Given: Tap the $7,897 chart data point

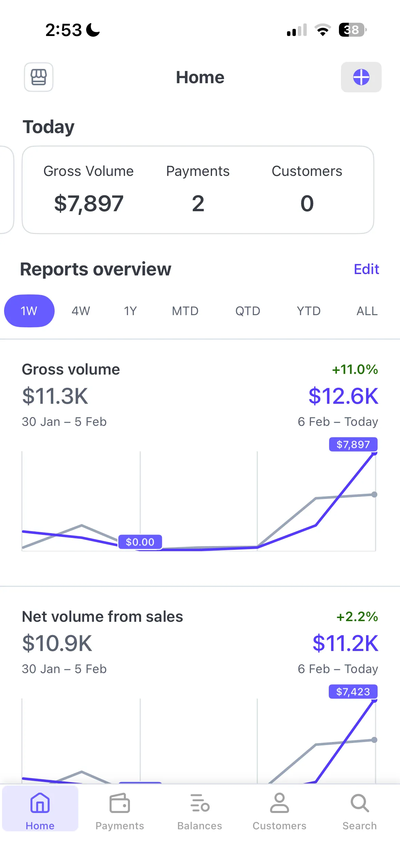Looking at the screenshot, I should 353,444.
